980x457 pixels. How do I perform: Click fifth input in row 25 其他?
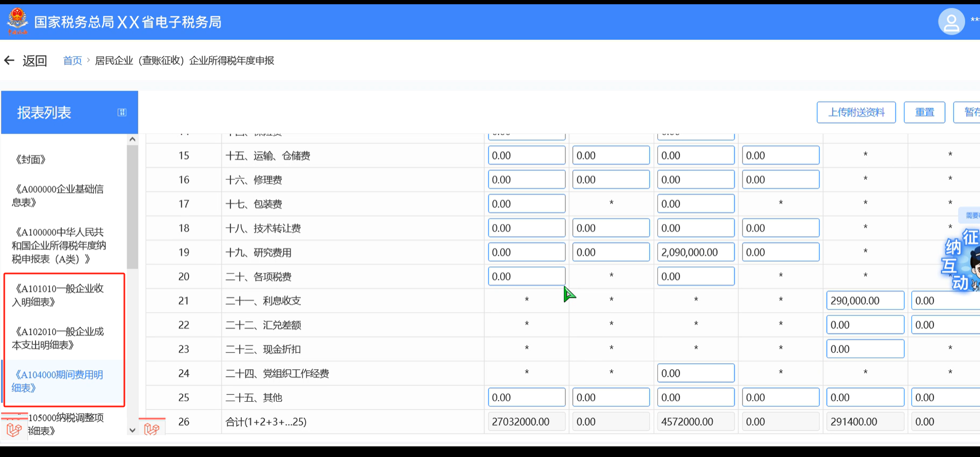865,397
